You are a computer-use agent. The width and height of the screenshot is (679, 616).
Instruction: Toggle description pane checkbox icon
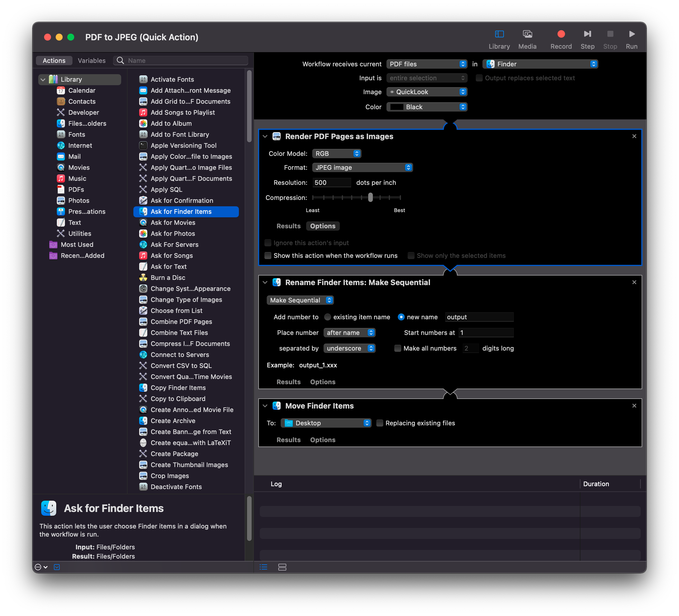[x=57, y=567]
